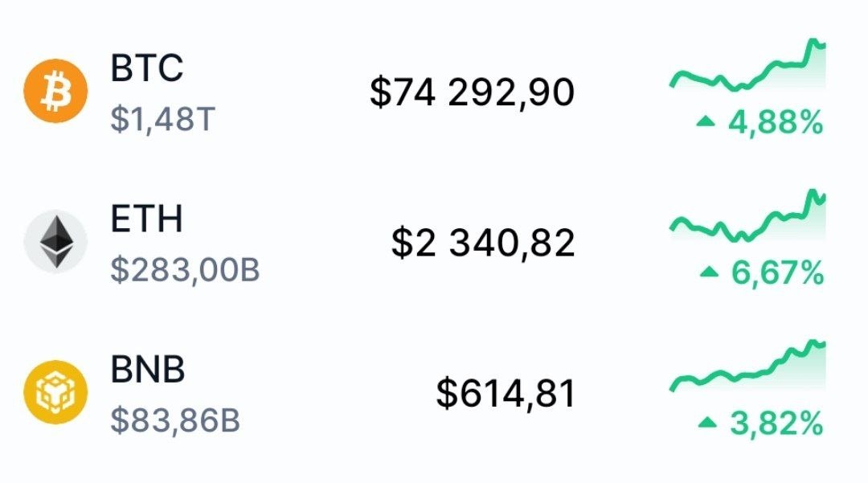
Task: View the Bitcoin sparkline chart
Action: (x=747, y=69)
